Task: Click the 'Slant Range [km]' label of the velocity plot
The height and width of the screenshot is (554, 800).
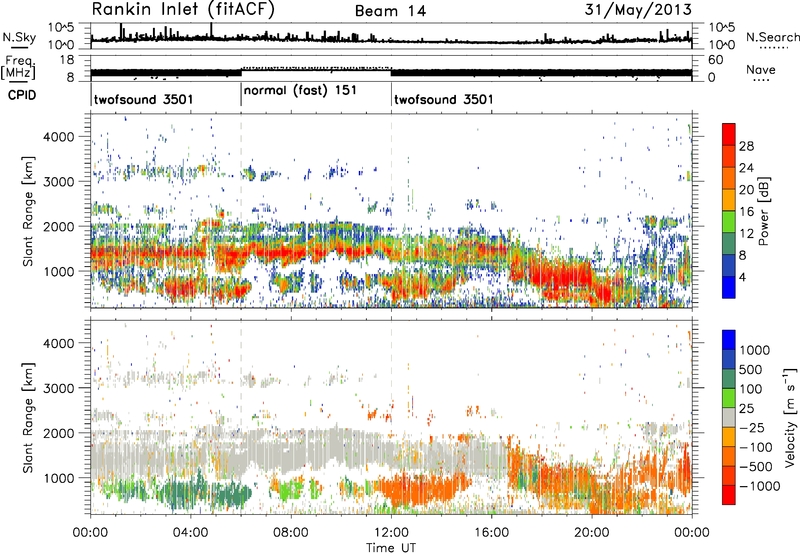Action: click(28, 417)
